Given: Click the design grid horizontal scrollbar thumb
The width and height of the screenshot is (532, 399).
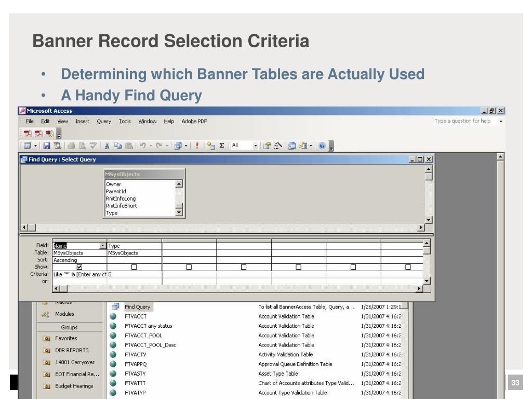Looking at the screenshot, I should 64,288.
